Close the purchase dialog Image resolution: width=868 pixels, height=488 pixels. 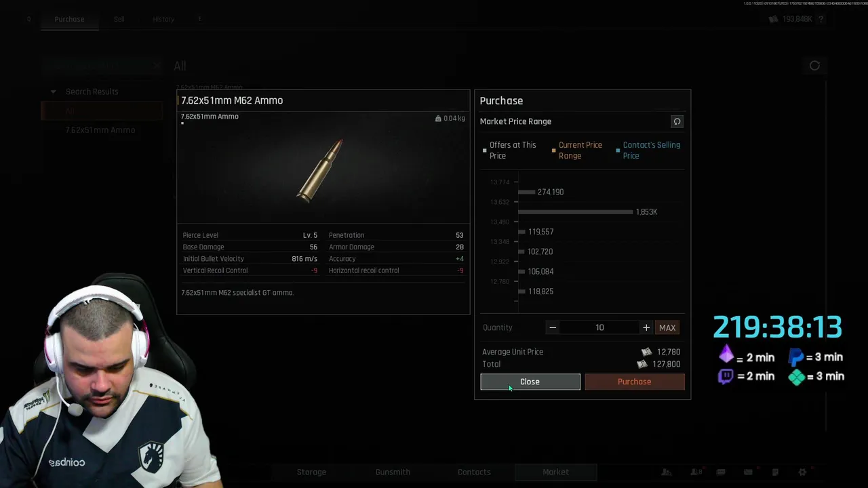(530, 382)
